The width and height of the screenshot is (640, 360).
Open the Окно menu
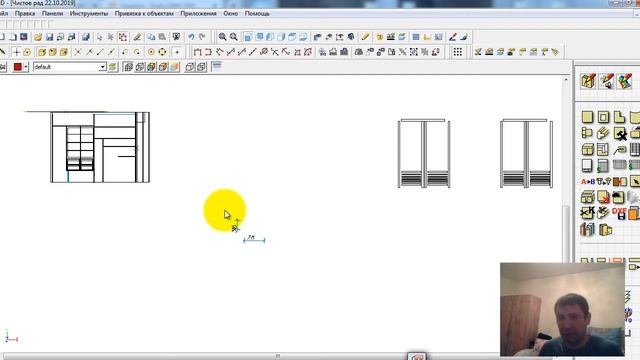coord(231,13)
